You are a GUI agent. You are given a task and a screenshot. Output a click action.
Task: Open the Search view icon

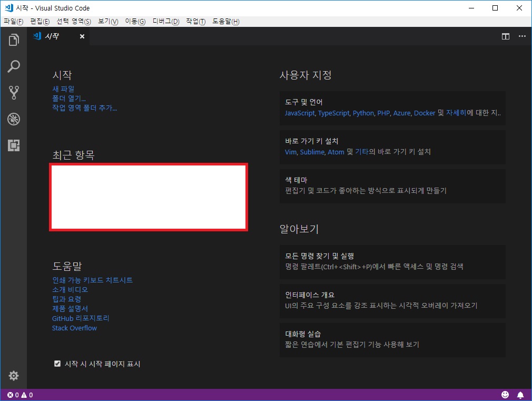(14, 66)
